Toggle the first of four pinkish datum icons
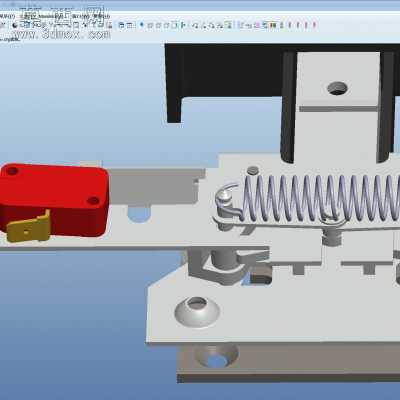 [290, 25]
